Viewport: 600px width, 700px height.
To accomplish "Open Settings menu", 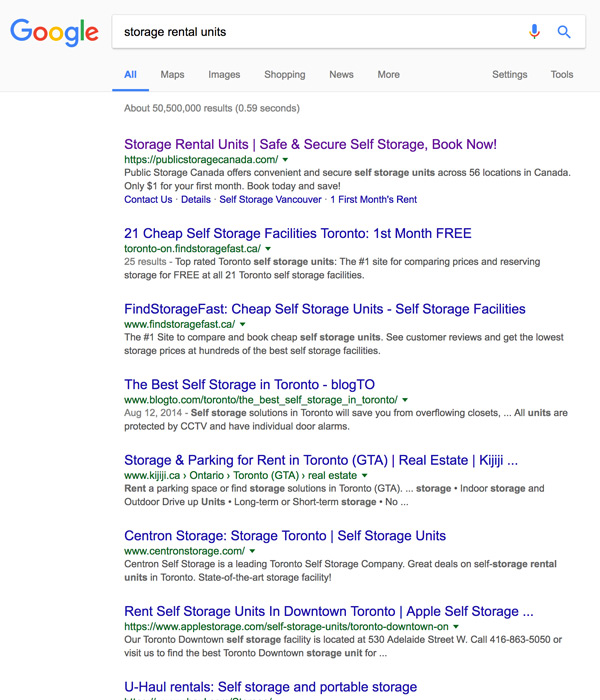I will (x=509, y=75).
